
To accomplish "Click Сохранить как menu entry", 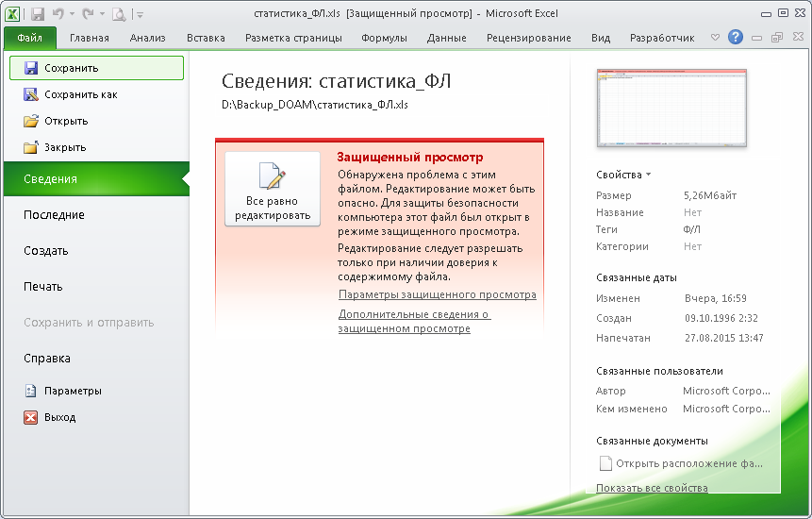I will click(x=96, y=94).
